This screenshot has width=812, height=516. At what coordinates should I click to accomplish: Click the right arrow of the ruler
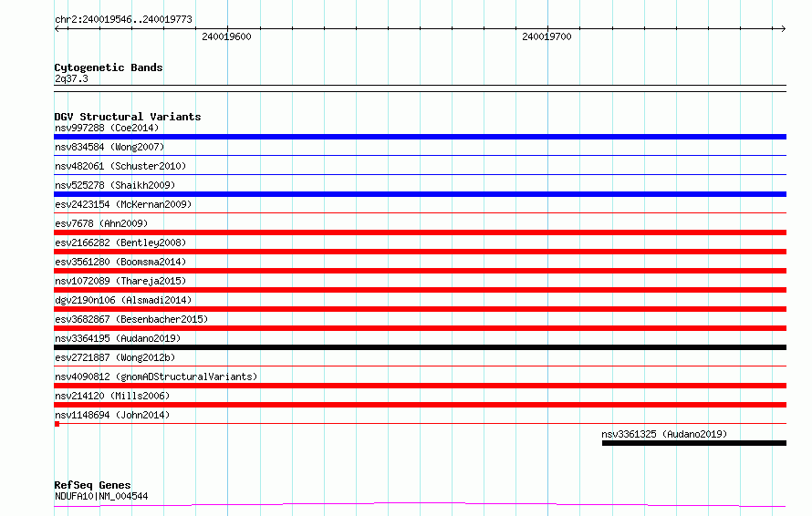click(783, 28)
